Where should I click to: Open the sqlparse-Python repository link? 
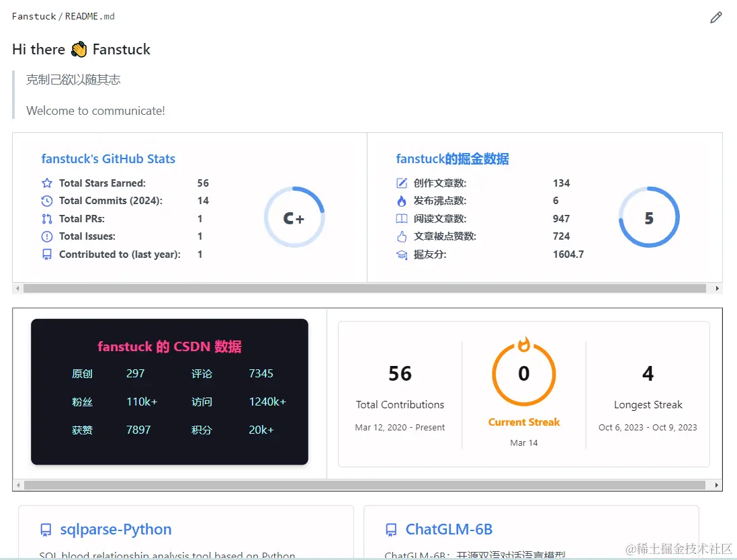coord(116,530)
